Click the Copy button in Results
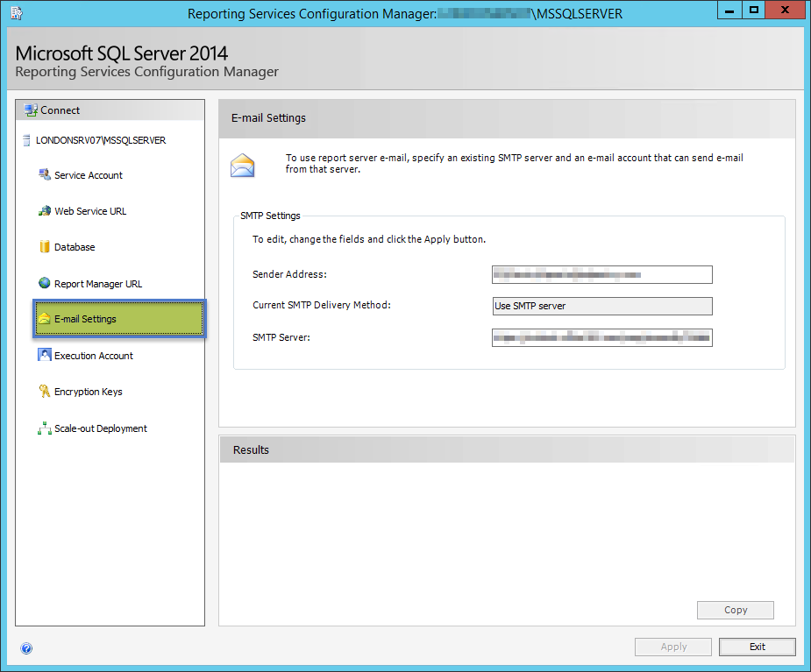 tap(735, 610)
